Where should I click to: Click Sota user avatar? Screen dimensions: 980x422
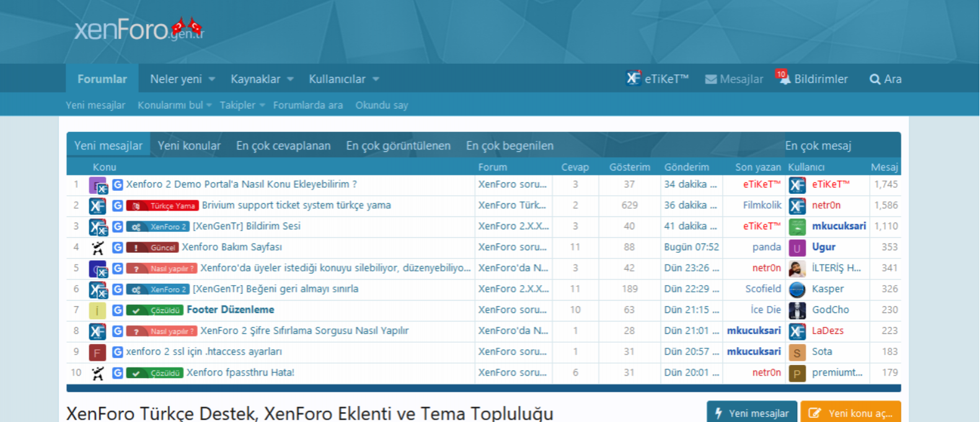click(797, 353)
